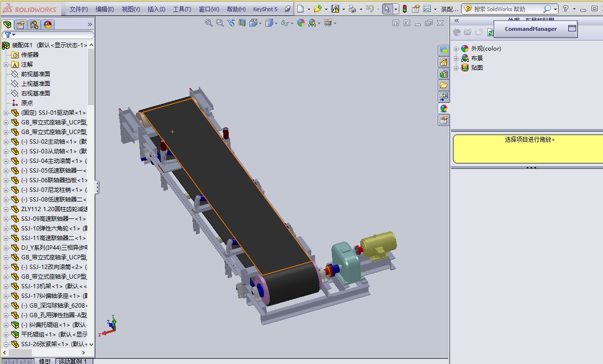Open View Palette icon in task pane
This screenshot has width=603, height=364.
tap(443, 97)
